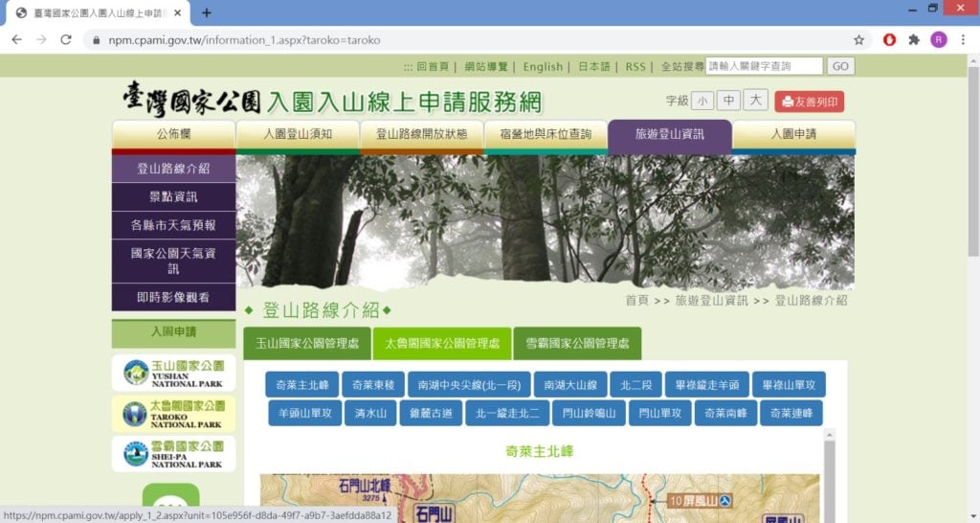Select 即時影像觀看 in the sidebar
Image resolution: width=980 pixels, height=523 pixels.
pos(173,297)
